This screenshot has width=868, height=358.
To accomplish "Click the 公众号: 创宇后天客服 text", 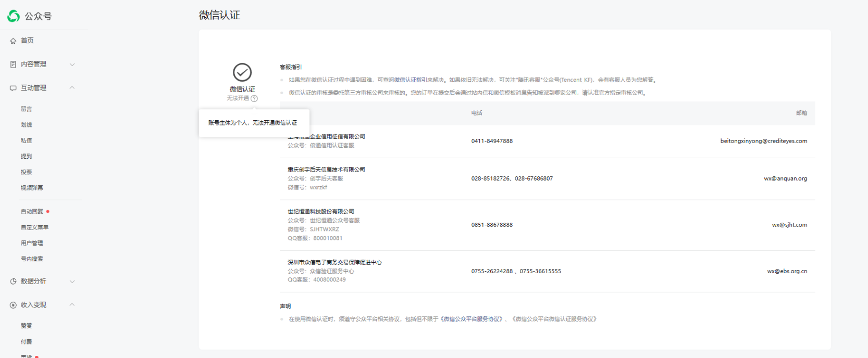I will [x=315, y=178].
